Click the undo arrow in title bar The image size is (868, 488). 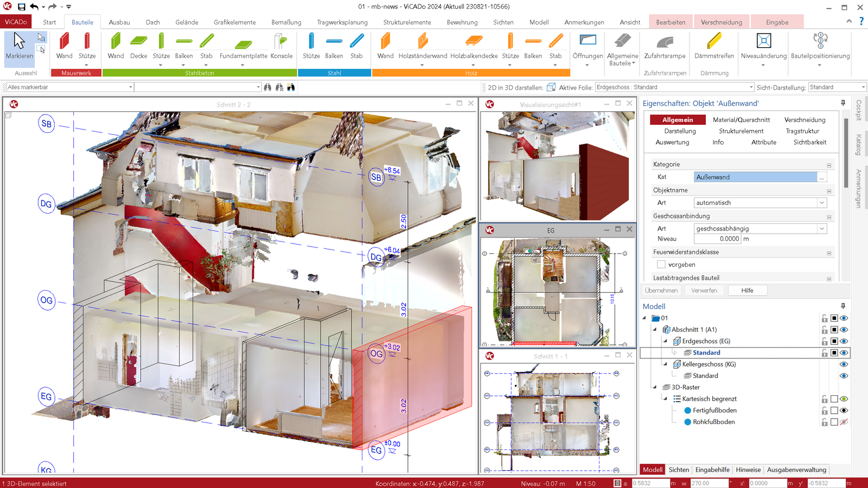(34, 7)
